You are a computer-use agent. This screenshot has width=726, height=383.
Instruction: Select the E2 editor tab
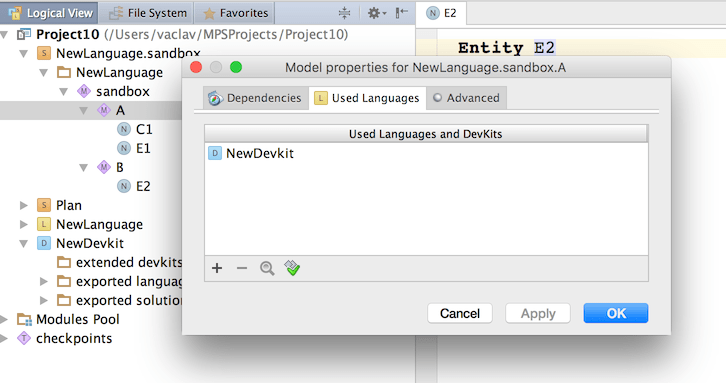(441, 13)
